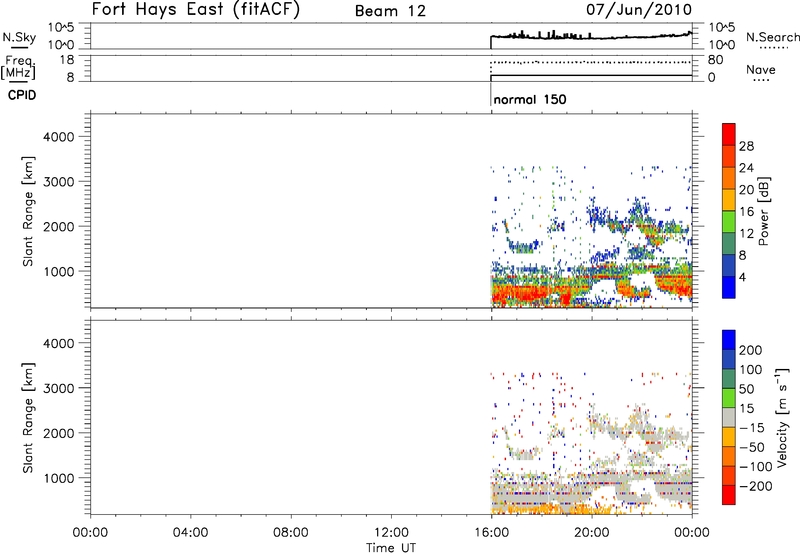The image size is (800, 554).
Task: Click the '04:00' time tick label
Action: point(190,533)
